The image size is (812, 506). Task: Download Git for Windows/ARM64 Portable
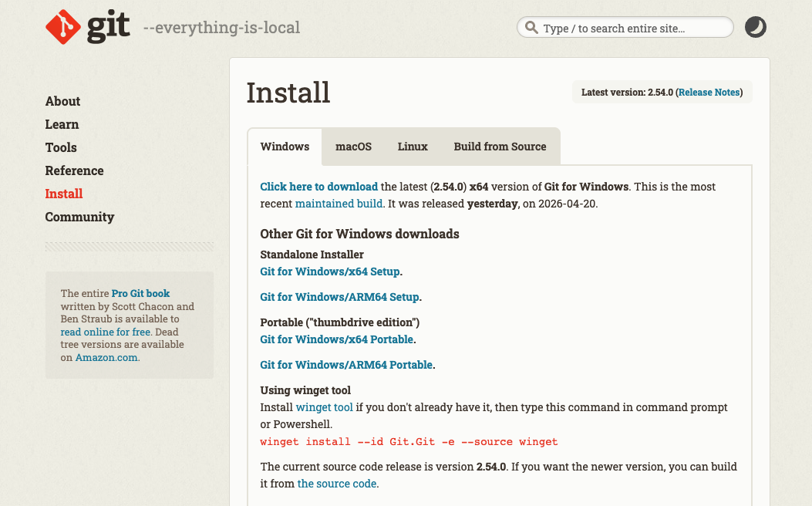coord(345,364)
